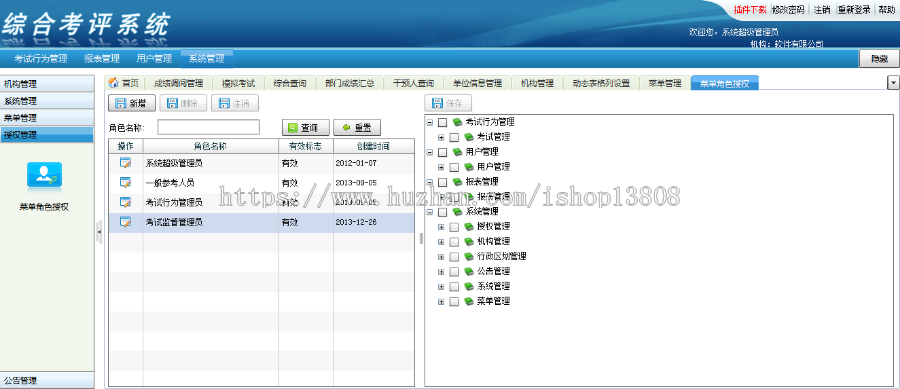The height and width of the screenshot is (389, 900).
Task: Click the green book icon beside 行政区划管理 node
Action: [x=468, y=256]
